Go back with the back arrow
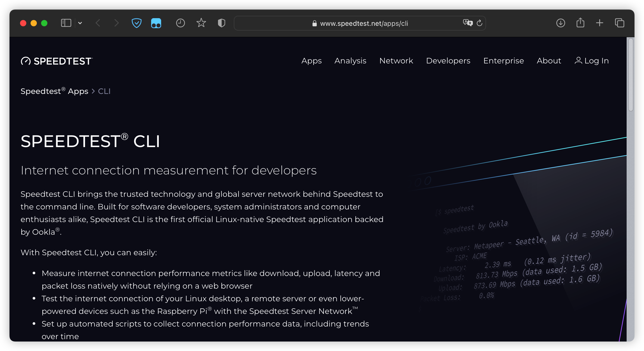The width and height of the screenshot is (644, 351). click(x=98, y=23)
